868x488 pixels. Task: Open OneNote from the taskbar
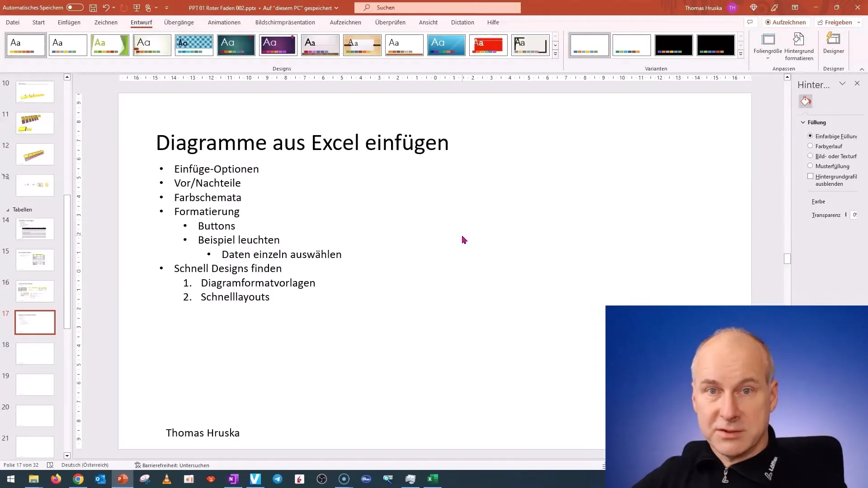click(233, 479)
